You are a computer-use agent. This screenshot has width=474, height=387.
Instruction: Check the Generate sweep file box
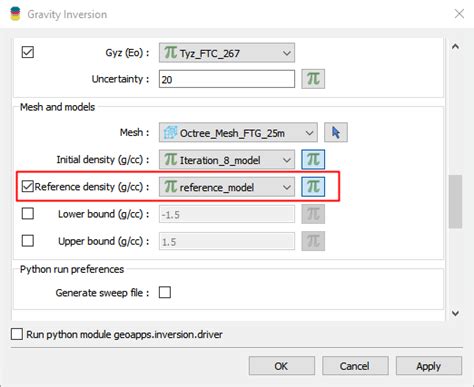pos(165,292)
